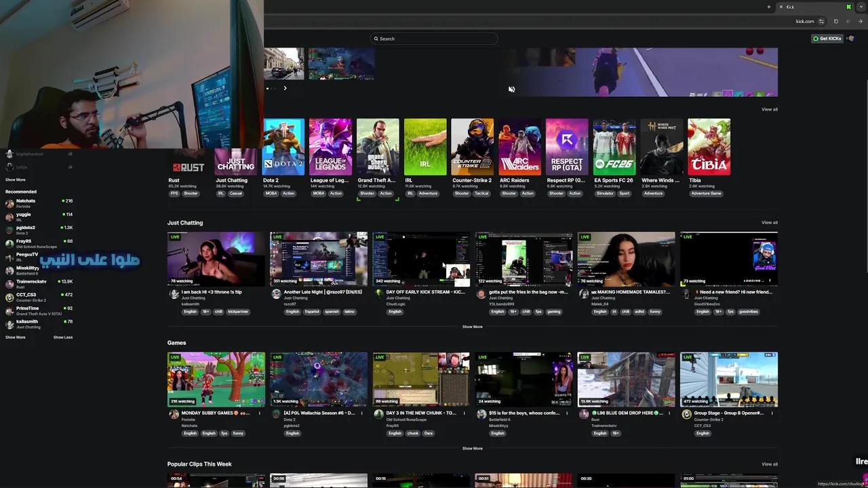The height and width of the screenshot is (488, 868).
Task: Open the ARC Raiders category tile
Action: [519, 147]
